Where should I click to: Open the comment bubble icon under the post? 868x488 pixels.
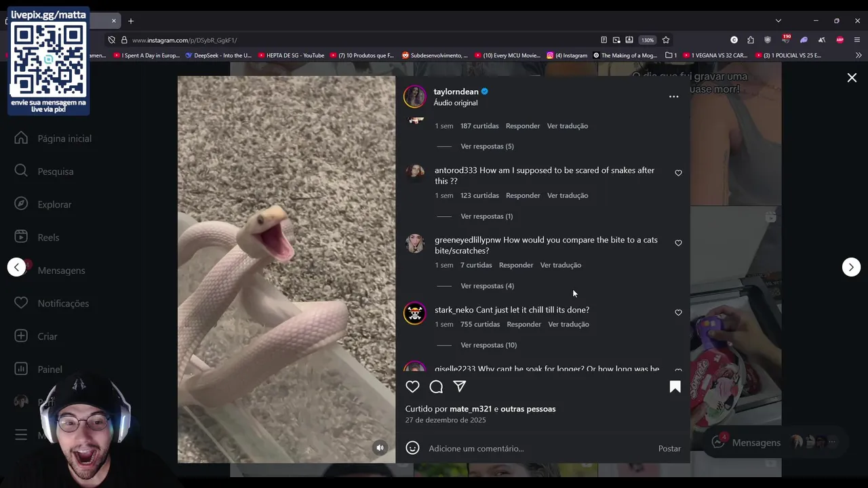click(436, 386)
